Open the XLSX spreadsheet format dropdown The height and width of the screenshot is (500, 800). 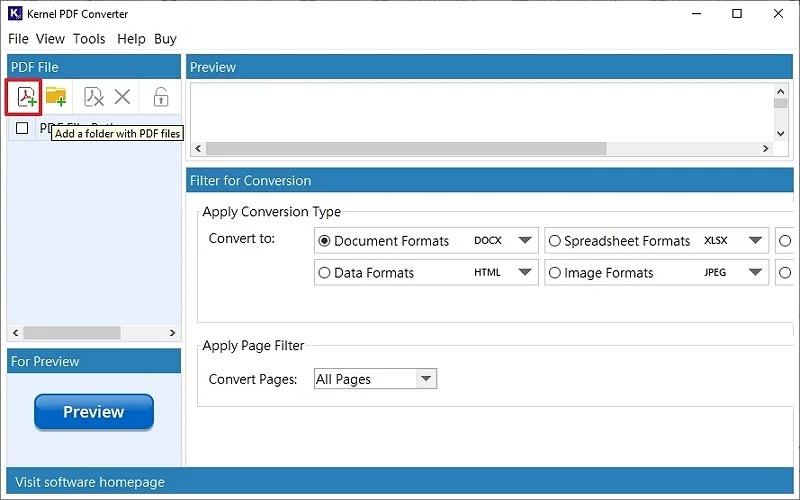pyautogui.click(x=756, y=240)
